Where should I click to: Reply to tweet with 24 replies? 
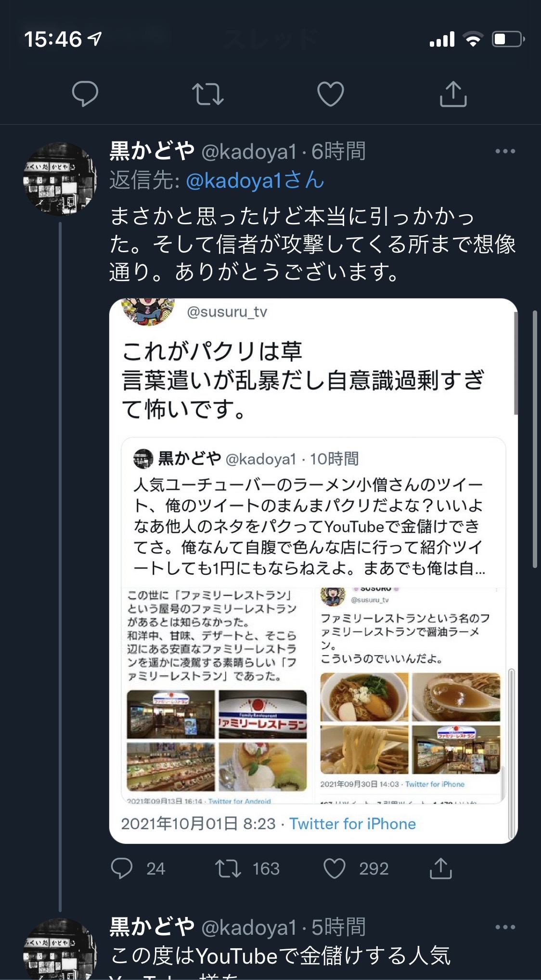pyautogui.click(x=122, y=868)
